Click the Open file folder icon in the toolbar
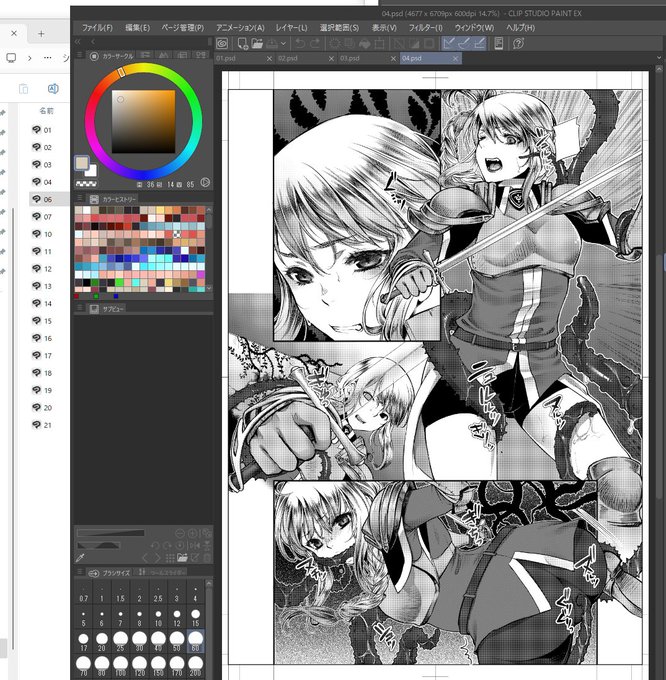Screen dimensions: 666x680 257,43
